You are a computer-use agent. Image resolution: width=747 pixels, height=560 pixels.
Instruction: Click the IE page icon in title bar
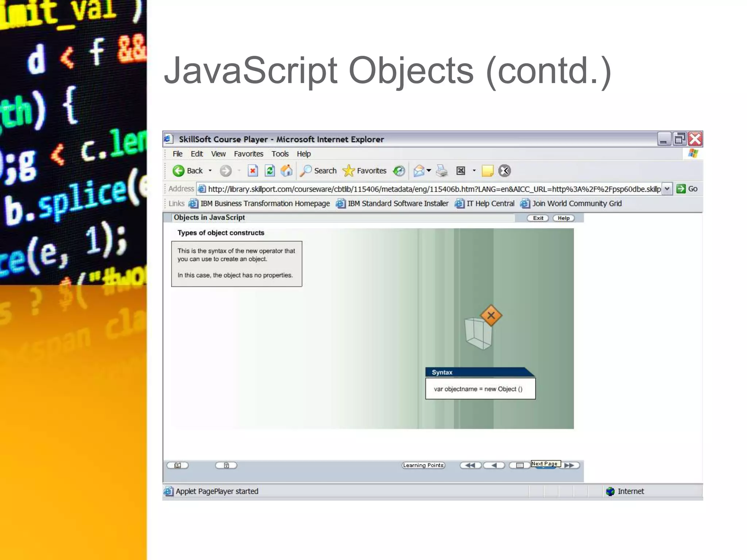click(x=168, y=139)
